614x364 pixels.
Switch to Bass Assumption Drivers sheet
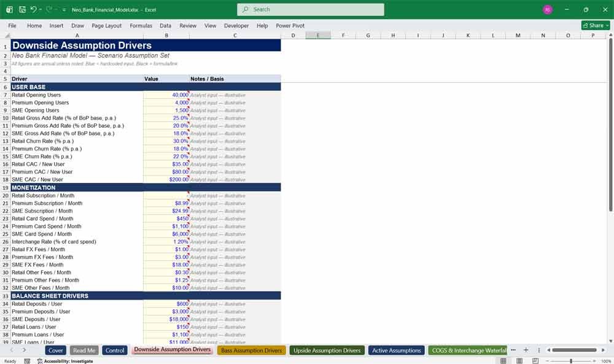251,350
